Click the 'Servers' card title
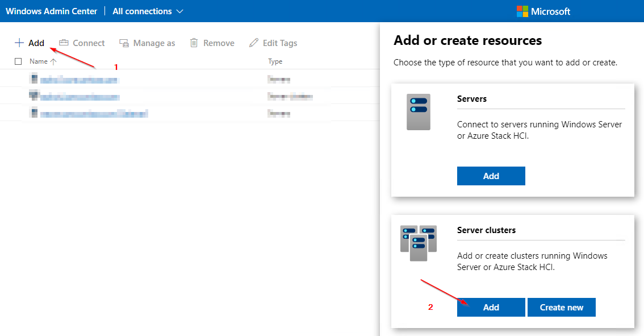Screen dimensions: 644x336 coord(472,99)
